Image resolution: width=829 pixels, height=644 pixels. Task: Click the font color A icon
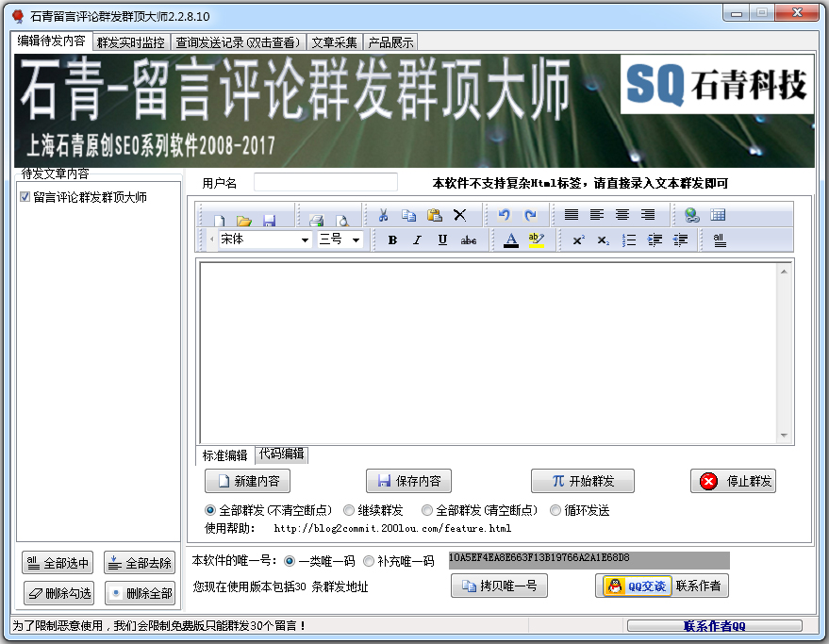pos(510,239)
